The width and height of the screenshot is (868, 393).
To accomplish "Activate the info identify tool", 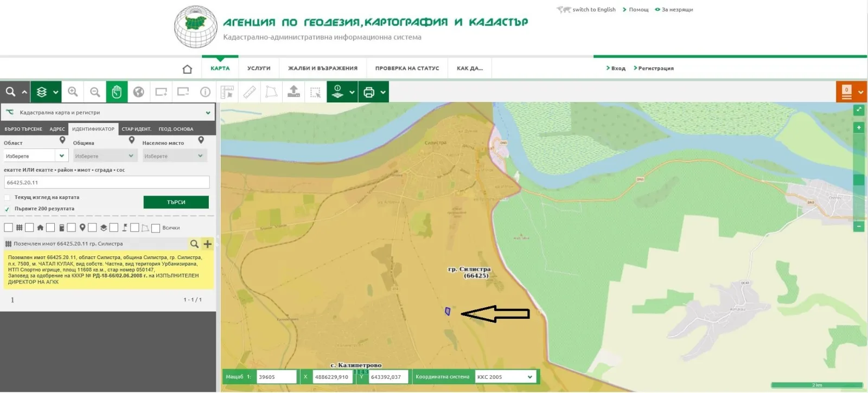I will pyautogui.click(x=205, y=92).
